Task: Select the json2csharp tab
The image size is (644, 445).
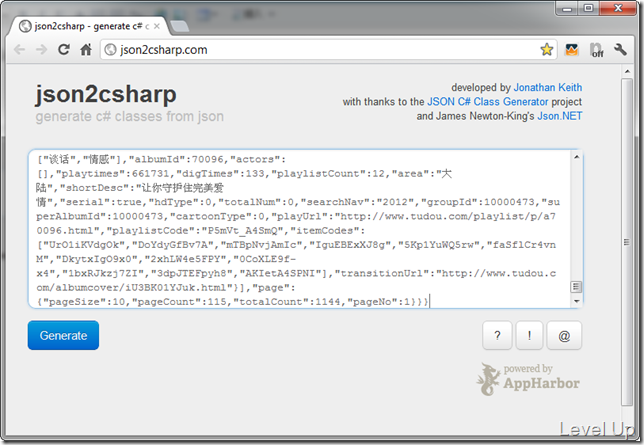Action: coord(89,26)
